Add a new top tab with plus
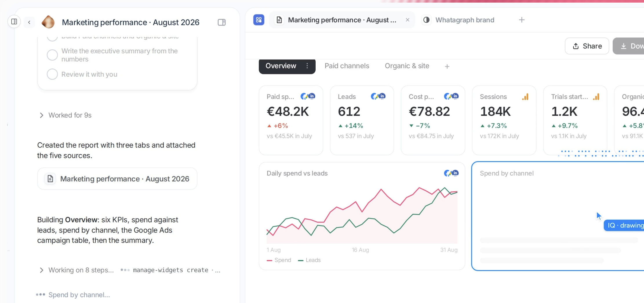644x303 pixels. (521, 20)
